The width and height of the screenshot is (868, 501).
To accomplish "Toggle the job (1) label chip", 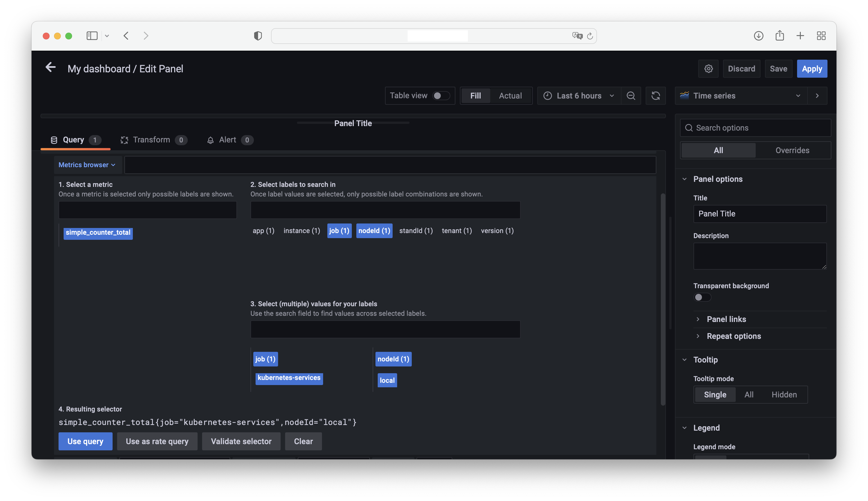I will pyautogui.click(x=339, y=231).
